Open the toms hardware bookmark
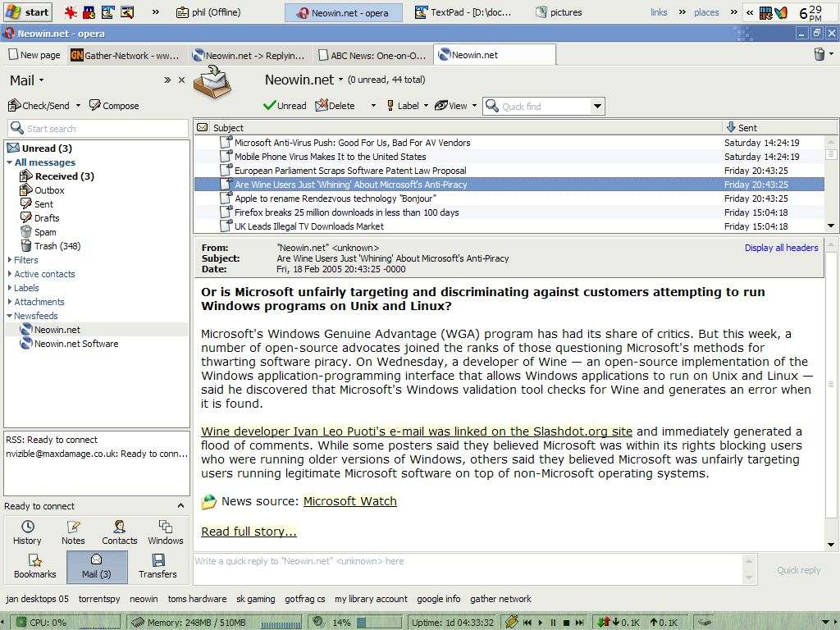Image resolution: width=840 pixels, height=630 pixels. (x=197, y=598)
